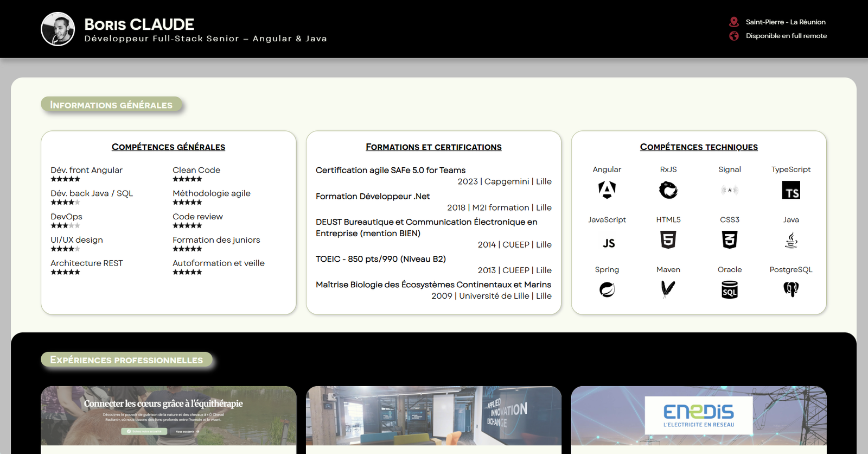The height and width of the screenshot is (454, 868).
Task: Click the Oracle SQL database icon
Action: click(730, 289)
